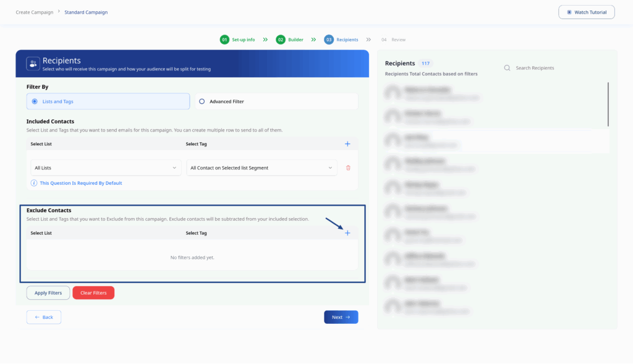Click the Recipients header people icon

(33, 64)
